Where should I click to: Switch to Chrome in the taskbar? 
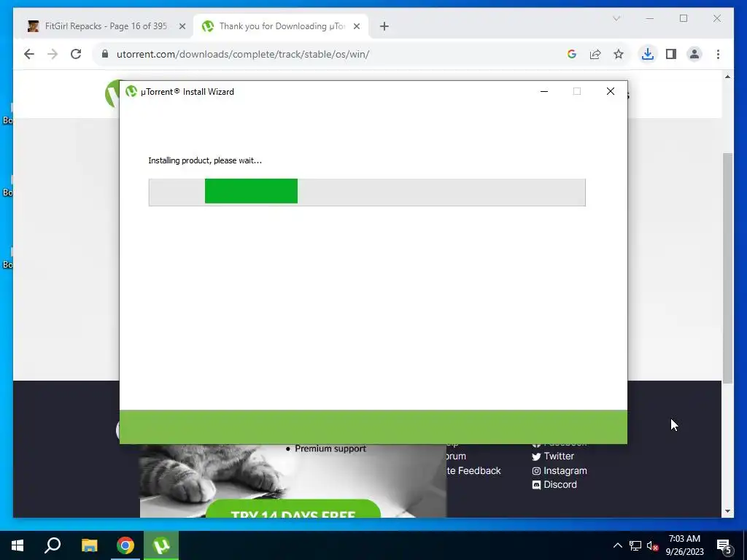click(125, 545)
